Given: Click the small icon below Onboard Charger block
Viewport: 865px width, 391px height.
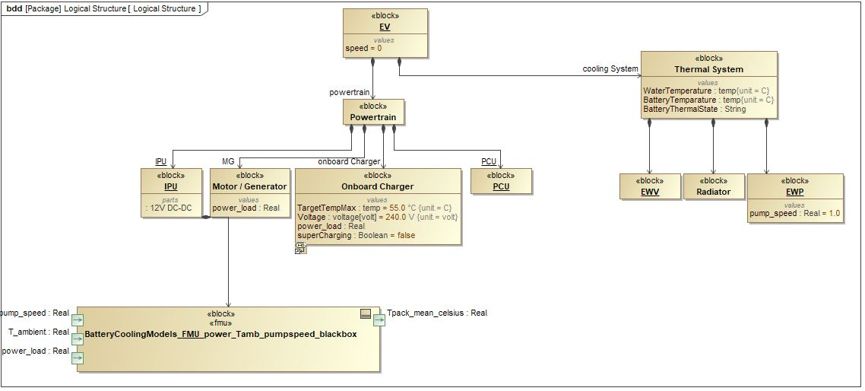Looking at the screenshot, I should pos(301,249).
